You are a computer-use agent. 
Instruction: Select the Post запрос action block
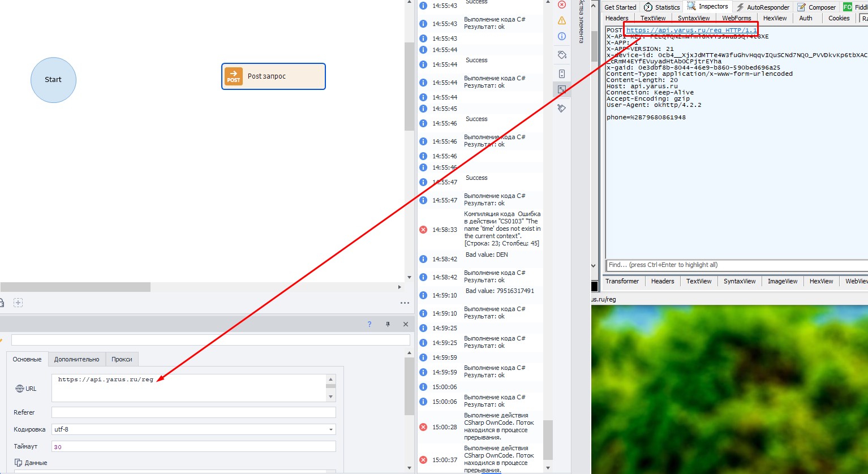[273, 76]
